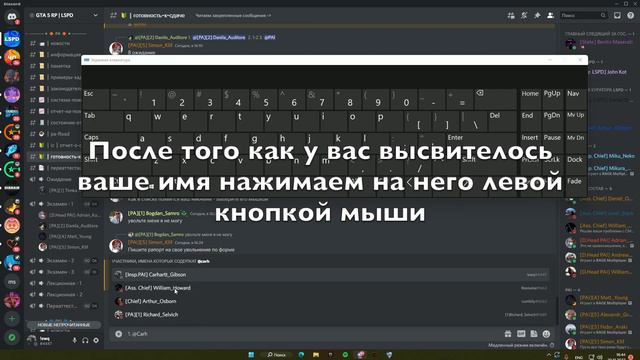Viewport: 640px width, 360px height.
Task: Select mention suggestion [PA][1] Richard_Selvich
Action: pyautogui.click(x=331, y=315)
